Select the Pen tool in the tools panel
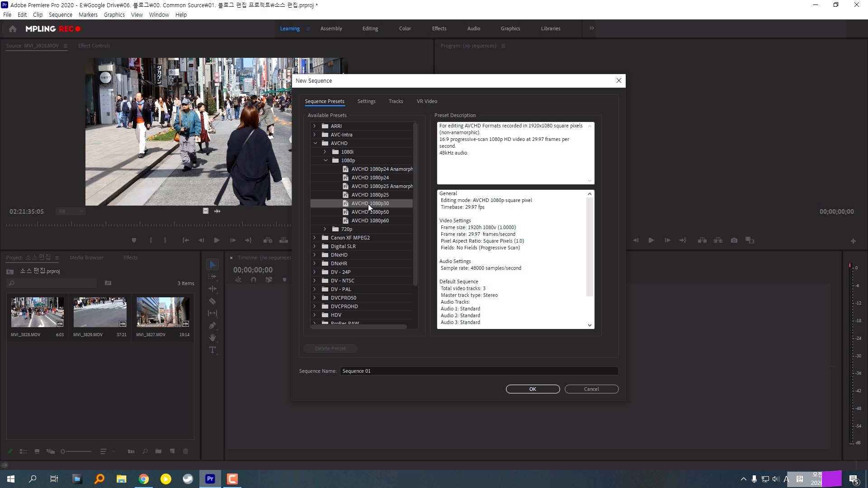The width and height of the screenshot is (868, 488). (212, 325)
